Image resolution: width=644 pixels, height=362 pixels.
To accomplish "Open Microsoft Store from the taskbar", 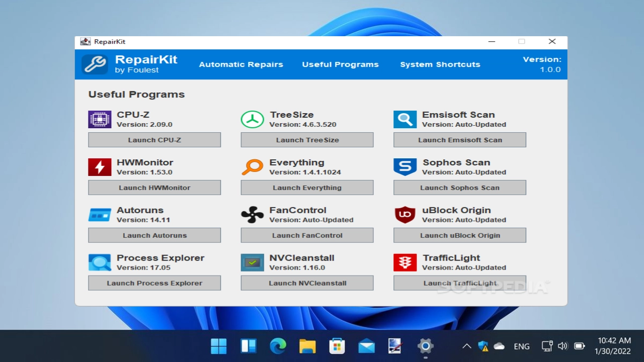I will (x=337, y=346).
